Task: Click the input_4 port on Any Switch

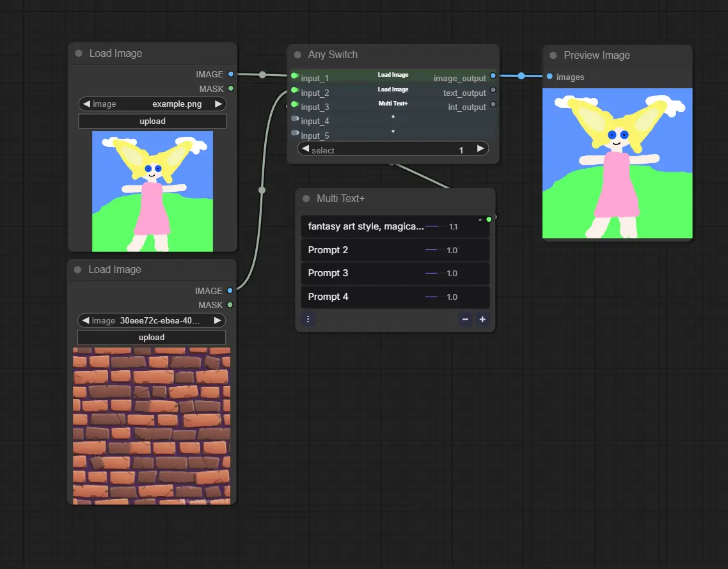Action: point(295,118)
